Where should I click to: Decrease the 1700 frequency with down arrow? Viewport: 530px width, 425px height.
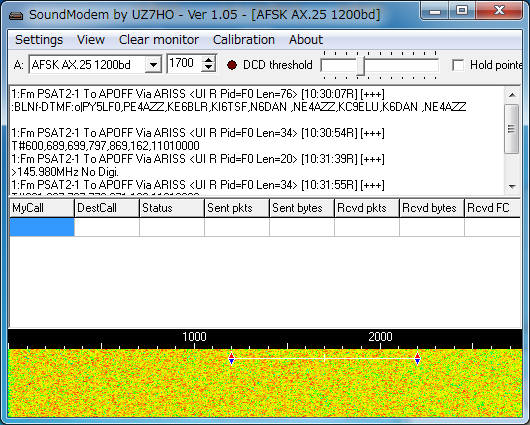(x=209, y=67)
